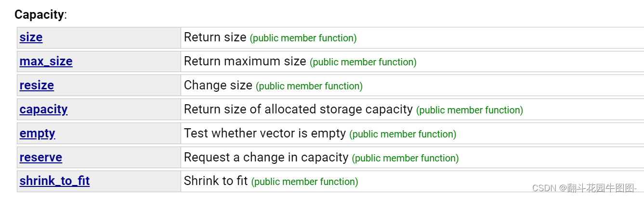Open the max_size function link

[46, 62]
